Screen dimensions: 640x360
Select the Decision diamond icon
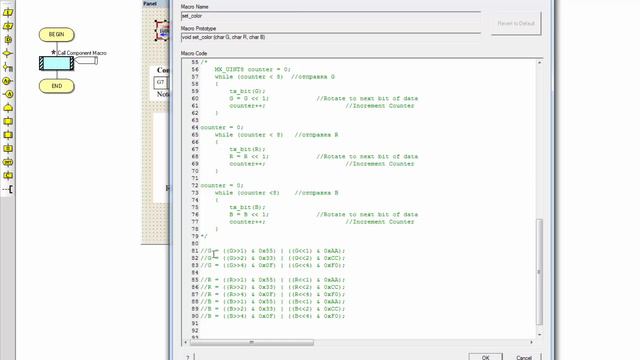pos(8,53)
